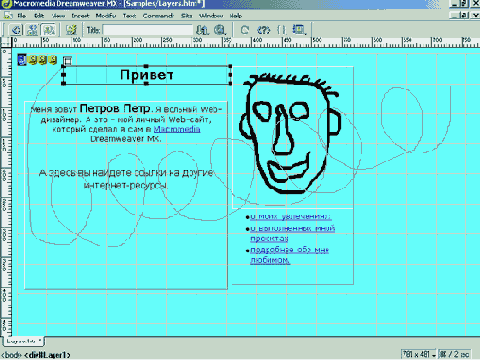
Task: Click the blue marker icon before the anchors
Action: point(22,60)
